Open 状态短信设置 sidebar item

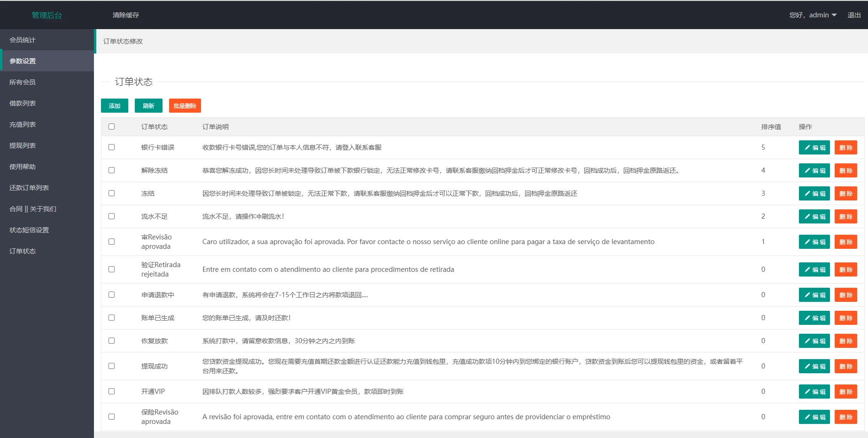(x=29, y=230)
